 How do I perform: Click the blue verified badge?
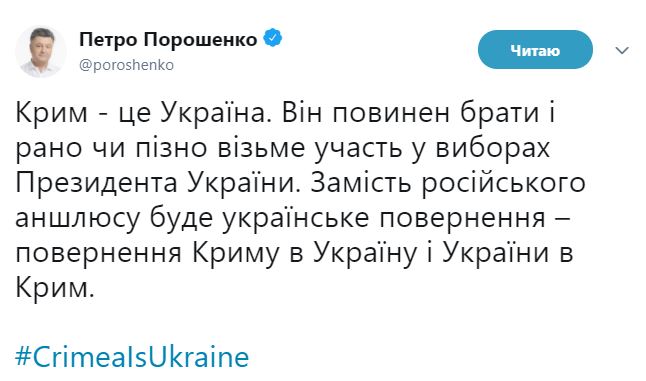coord(273,38)
